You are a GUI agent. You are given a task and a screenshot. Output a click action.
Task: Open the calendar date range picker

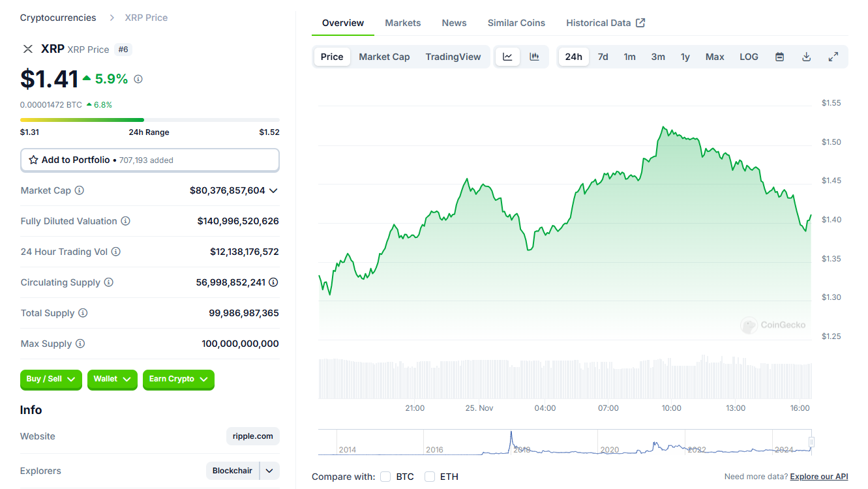pos(779,57)
